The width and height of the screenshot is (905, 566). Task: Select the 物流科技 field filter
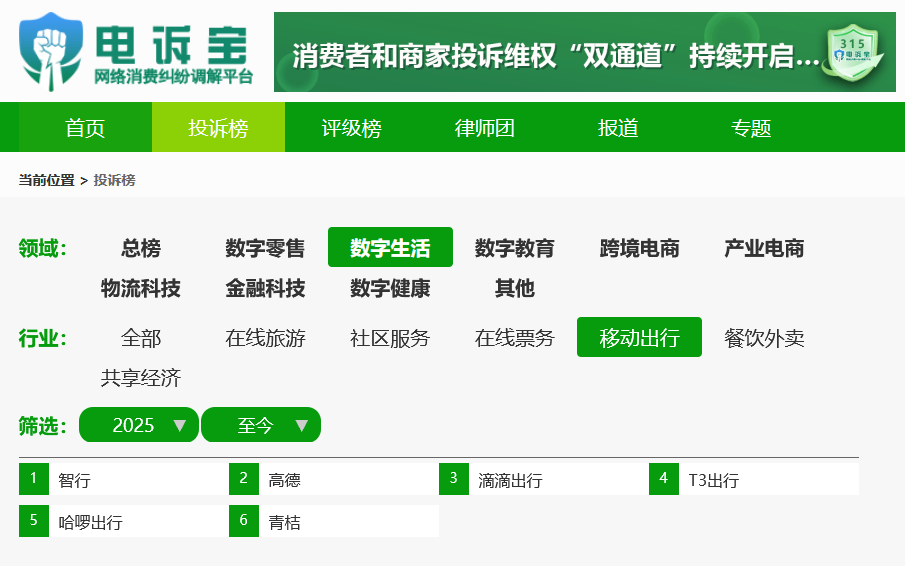141,288
